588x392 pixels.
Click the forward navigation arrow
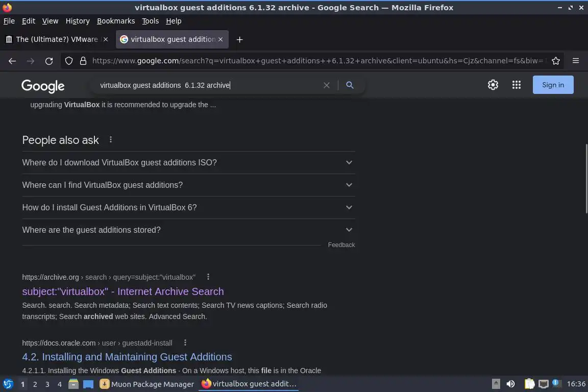point(31,61)
